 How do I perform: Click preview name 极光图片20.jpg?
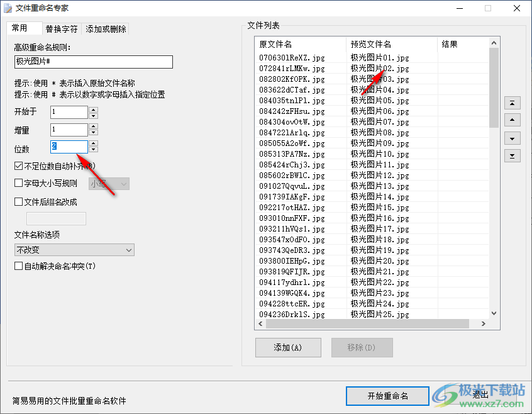pyautogui.click(x=380, y=261)
